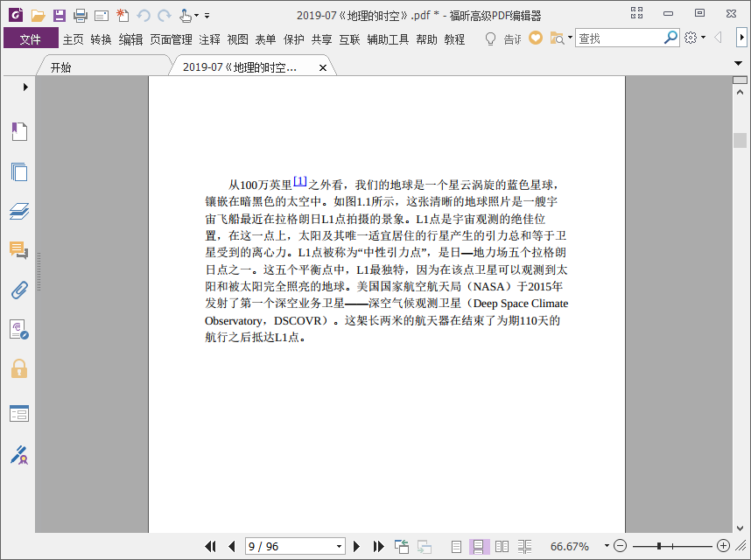The image size is (751, 560).
Task: Print the document using the printer icon
Action: tap(81, 16)
